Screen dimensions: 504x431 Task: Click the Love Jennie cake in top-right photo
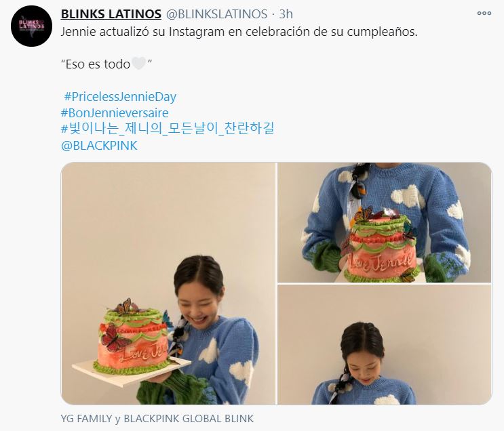[x=380, y=246]
